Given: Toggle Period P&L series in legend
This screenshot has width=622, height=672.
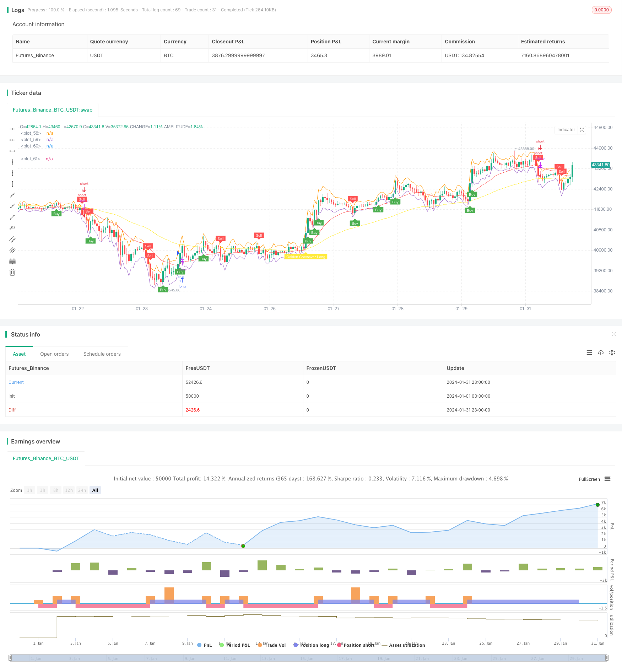Looking at the screenshot, I should [235, 645].
